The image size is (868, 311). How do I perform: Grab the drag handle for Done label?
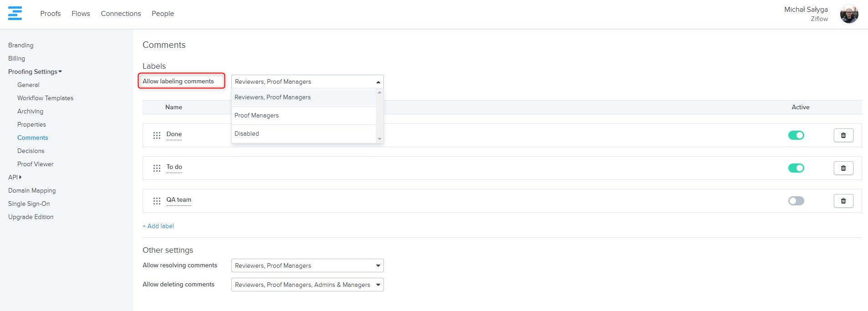point(157,135)
